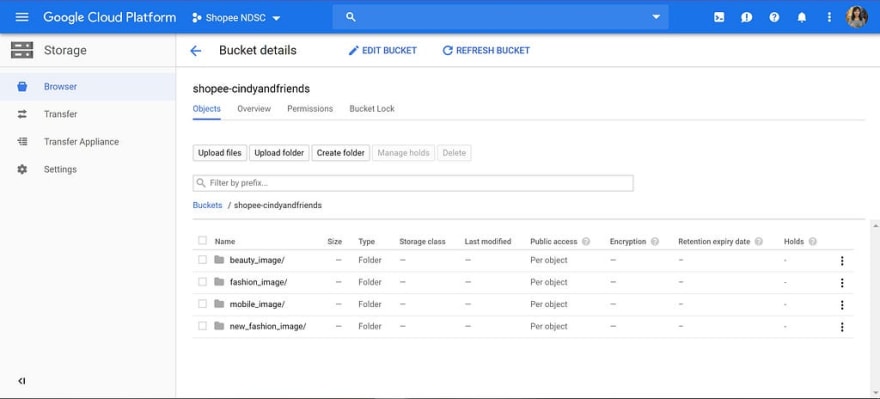Click the Transfer arrows icon in sidebar
The image size is (880, 399).
click(22, 114)
